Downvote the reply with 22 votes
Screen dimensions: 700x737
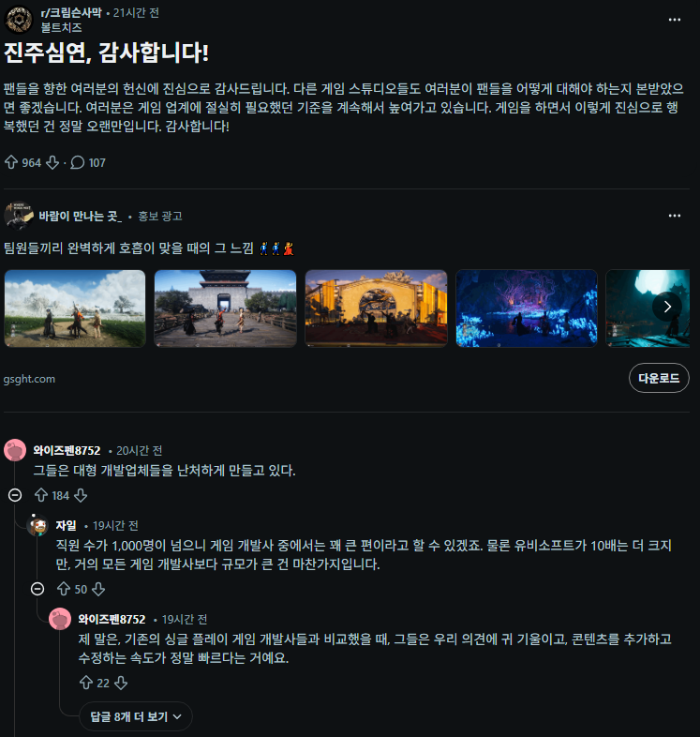pyautogui.click(x=121, y=683)
